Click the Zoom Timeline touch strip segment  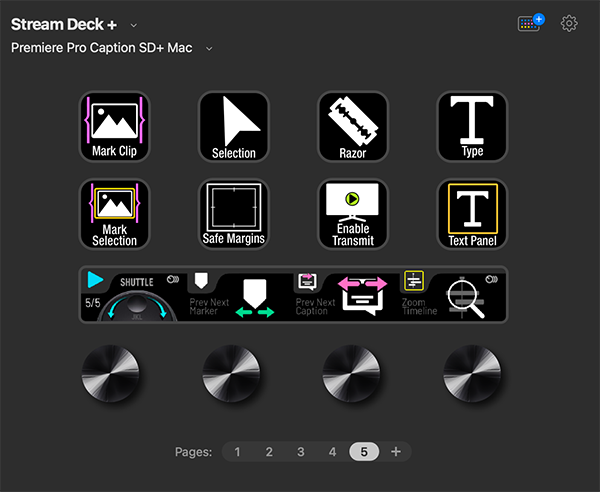coord(453,295)
